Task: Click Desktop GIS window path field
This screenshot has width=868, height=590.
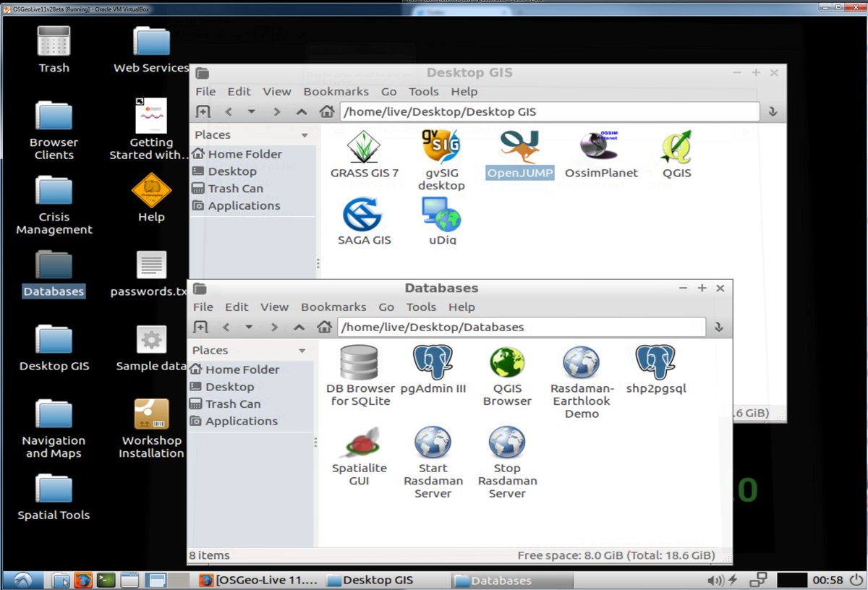Action: (550, 111)
